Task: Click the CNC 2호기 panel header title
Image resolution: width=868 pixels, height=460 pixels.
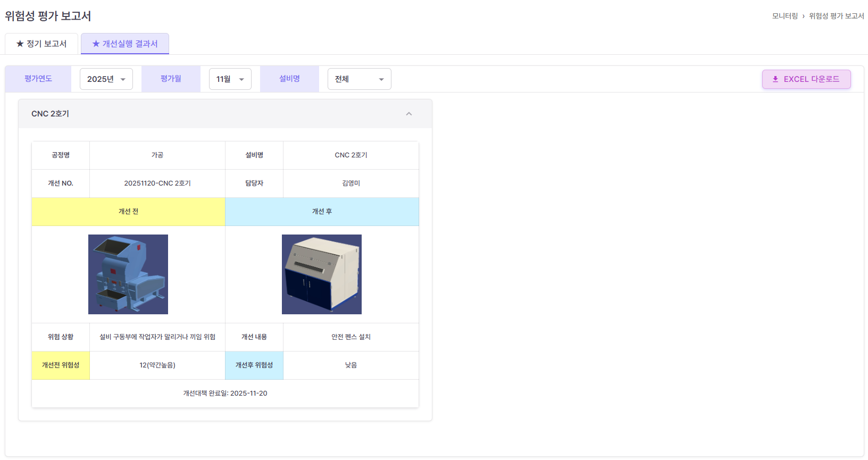Action: pos(51,114)
